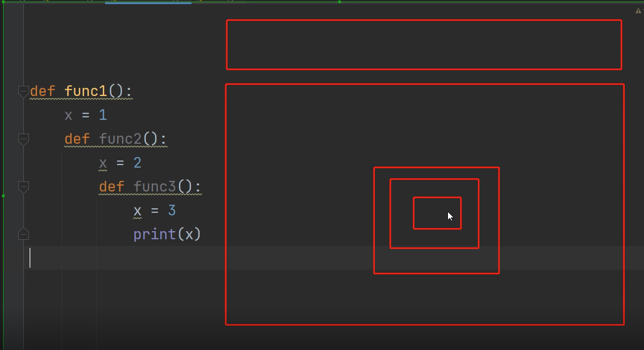Screen dimensions: 644x350
Task: Click the variable x assigned 1
Action: [x=69, y=116]
